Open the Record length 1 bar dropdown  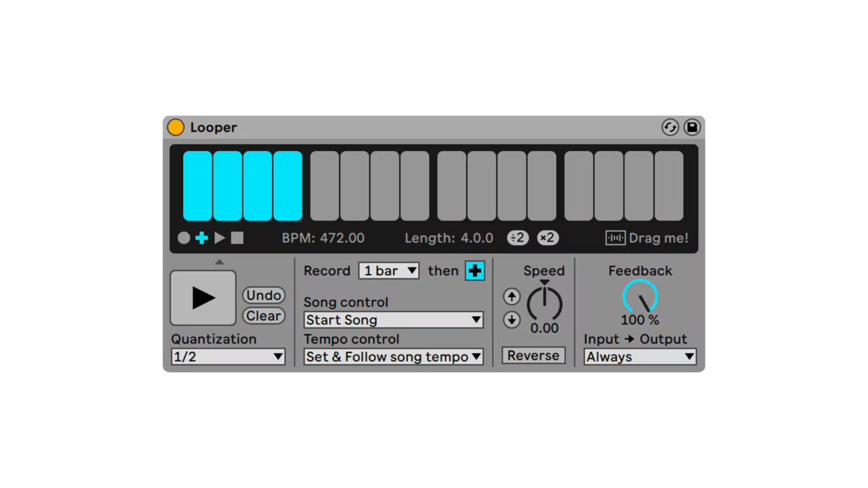[389, 271]
